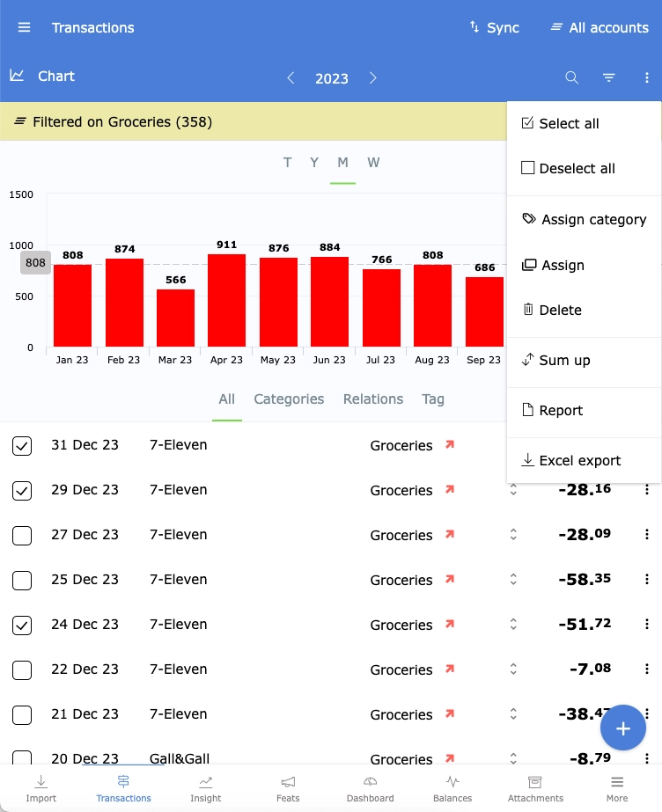The width and height of the screenshot is (662, 812).
Task: Go to the previous year with left chevron
Action: point(291,78)
